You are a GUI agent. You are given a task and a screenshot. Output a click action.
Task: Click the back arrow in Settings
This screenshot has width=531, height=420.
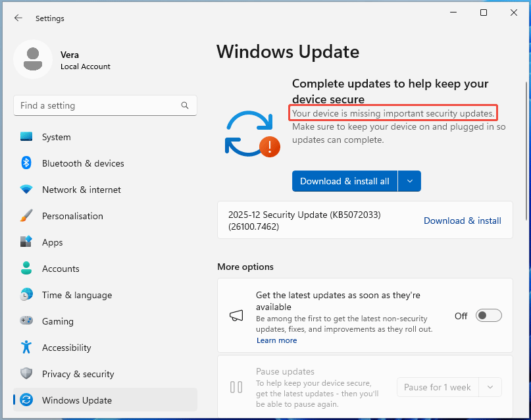[18, 18]
